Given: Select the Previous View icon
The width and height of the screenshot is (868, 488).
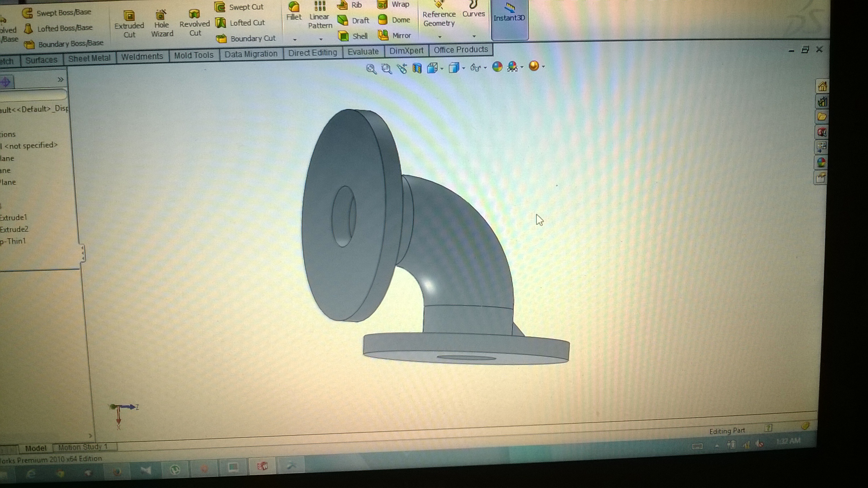Looking at the screenshot, I should pos(402,69).
